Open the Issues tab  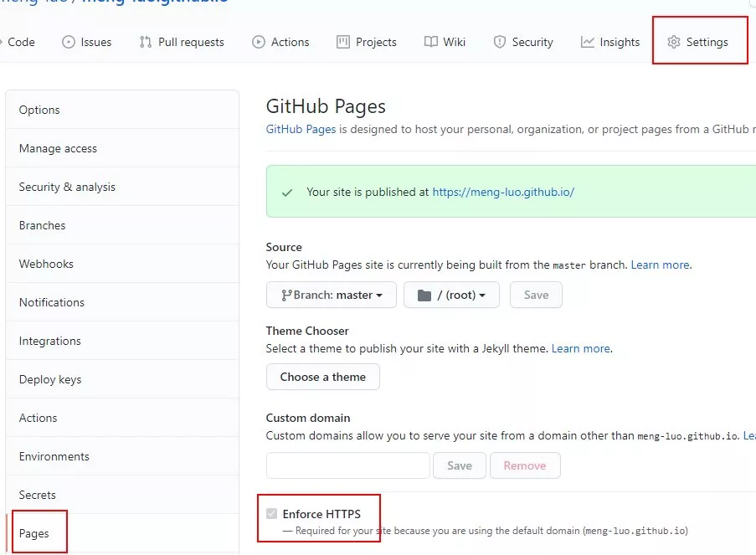(x=87, y=42)
